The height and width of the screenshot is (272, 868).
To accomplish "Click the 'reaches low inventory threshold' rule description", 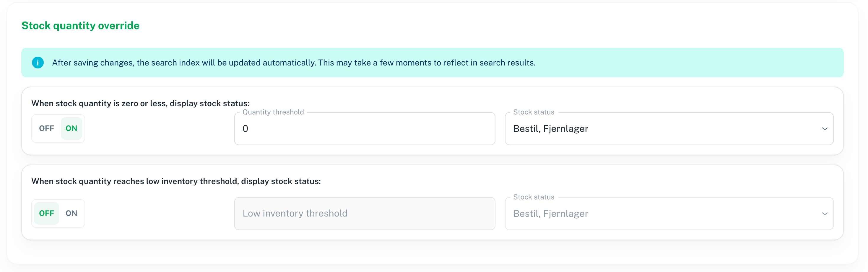I will point(176,181).
